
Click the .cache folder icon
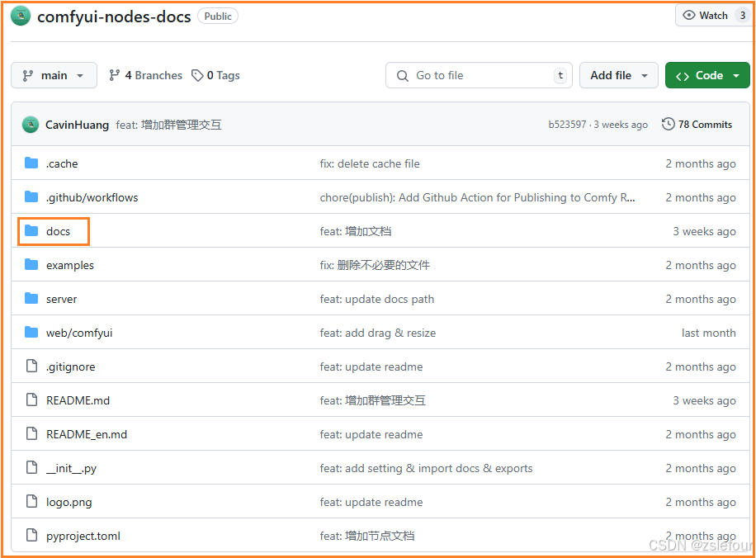click(x=31, y=163)
